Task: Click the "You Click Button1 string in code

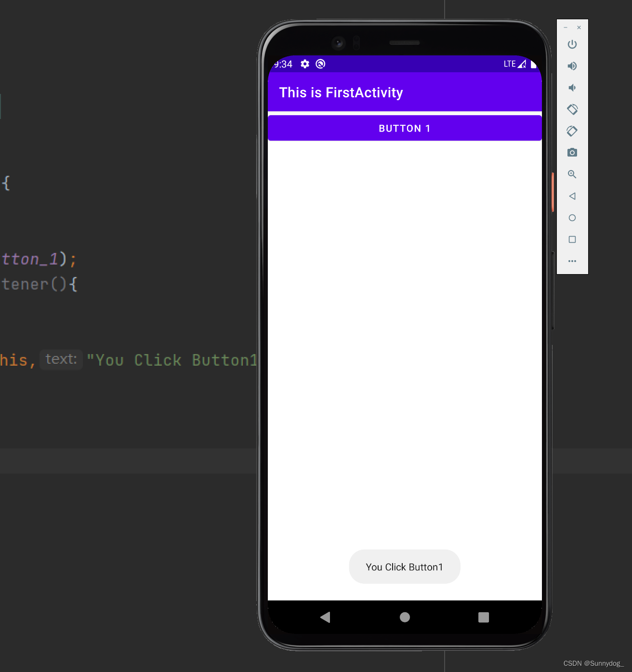Action: [172, 360]
